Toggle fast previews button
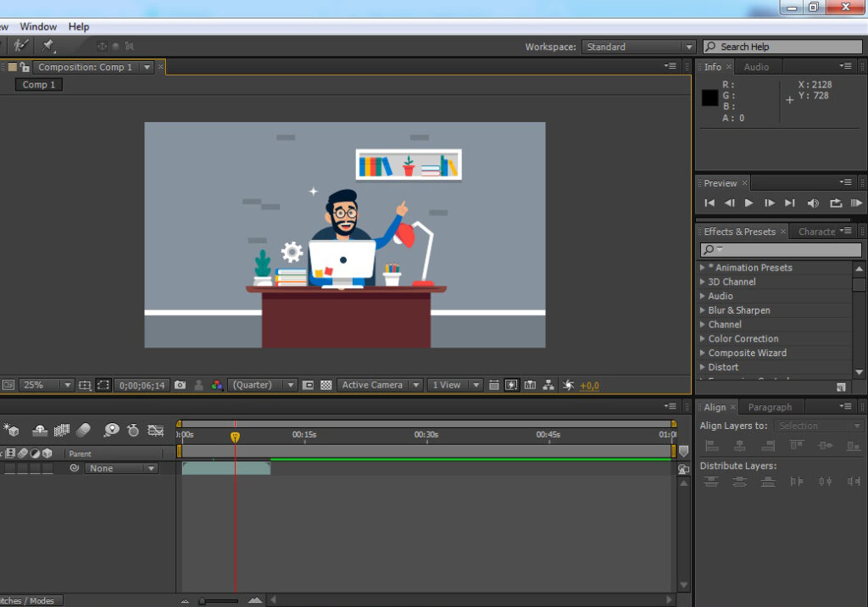Screen dimensions: 868x607 coord(512,385)
